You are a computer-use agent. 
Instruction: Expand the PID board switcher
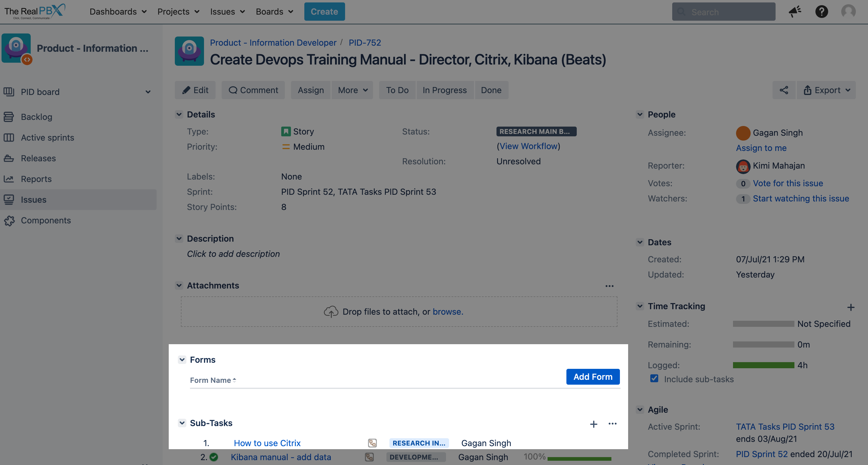tap(148, 92)
